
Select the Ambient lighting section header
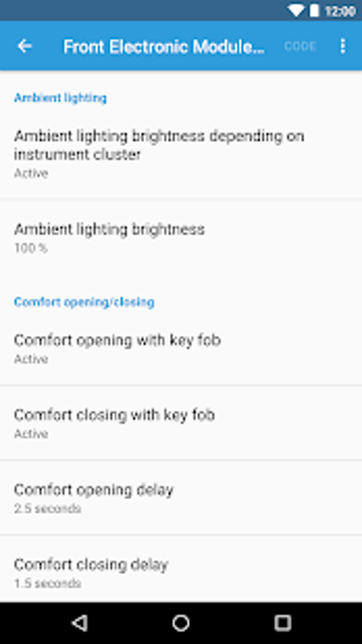pos(60,98)
